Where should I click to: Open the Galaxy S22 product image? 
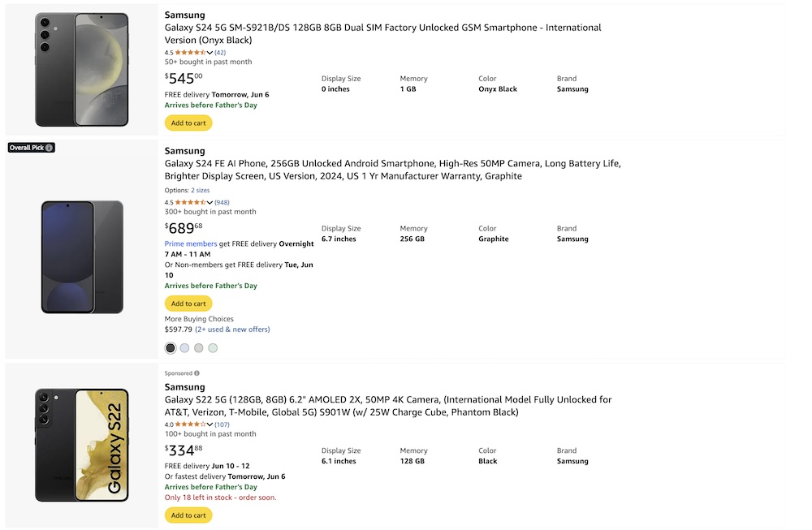click(81, 445)
